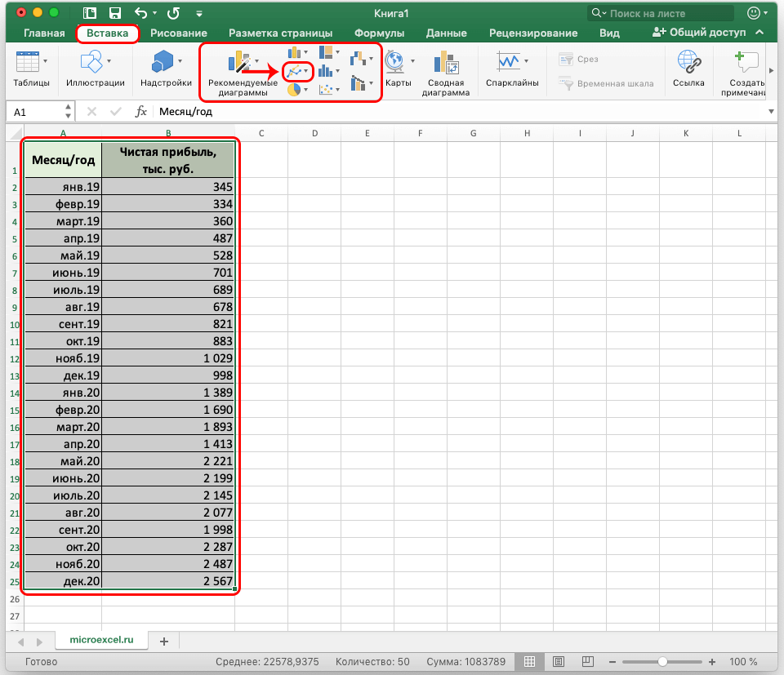Insert a Сводная диаграмма pivot chart
This screenshot has width=784, height=675.
pyautogui.click(x=446, y=62)
